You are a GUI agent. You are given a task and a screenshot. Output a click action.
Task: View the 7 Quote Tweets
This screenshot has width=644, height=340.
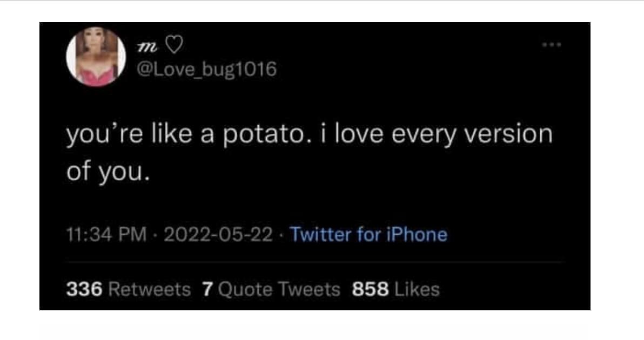coord(271,289)
